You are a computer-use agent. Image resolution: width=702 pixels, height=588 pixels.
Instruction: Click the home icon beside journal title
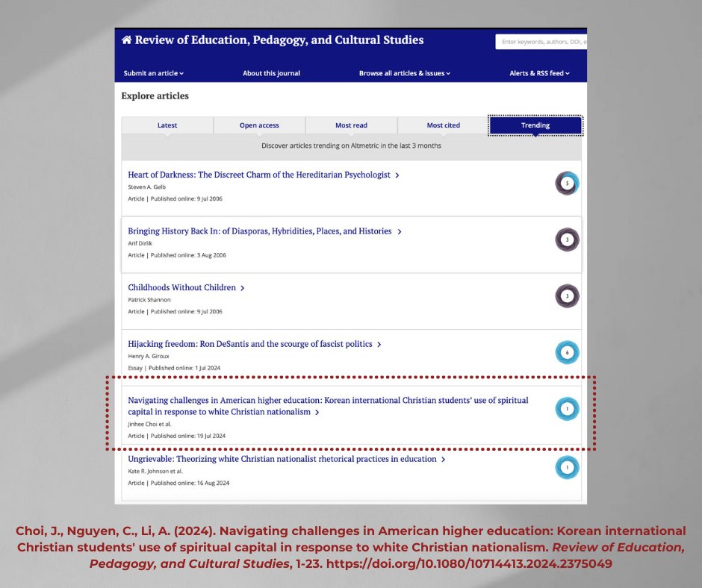[127, 40]
